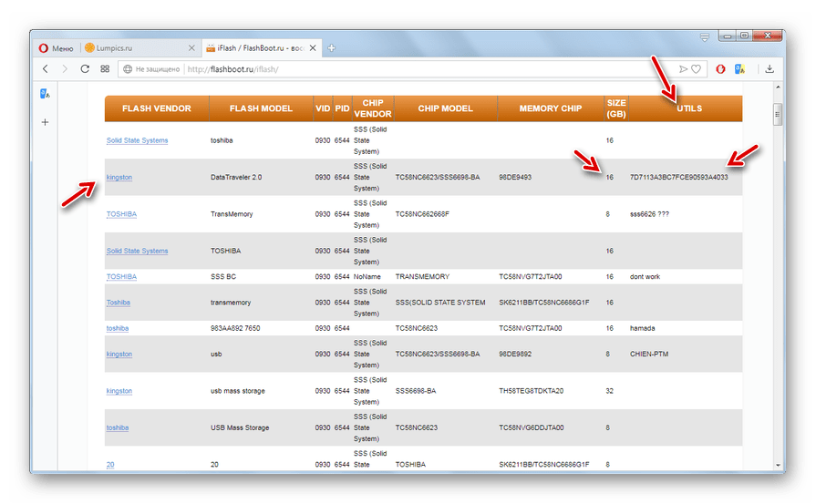
Task: Open a new tab with plus button
Action: pyautogui.click(x=332, y=48)
